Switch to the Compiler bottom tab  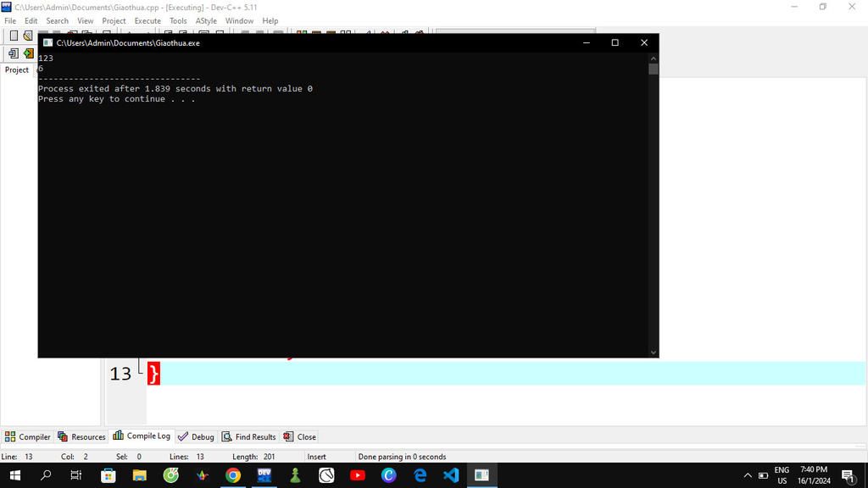click(28, 436)
